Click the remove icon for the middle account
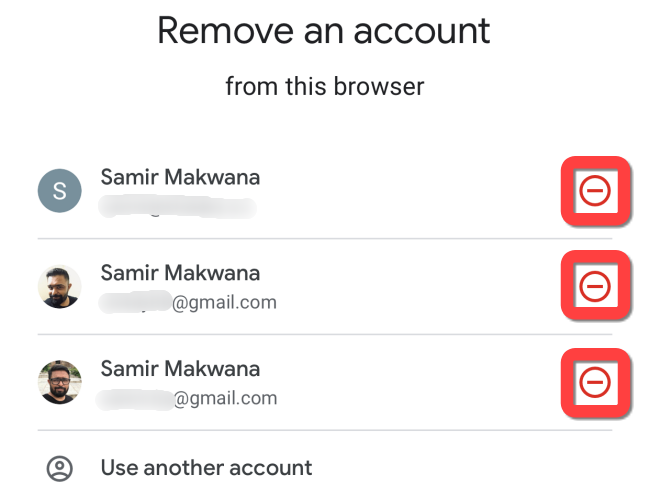Viewport: 650px width, 500px height. 595,287
